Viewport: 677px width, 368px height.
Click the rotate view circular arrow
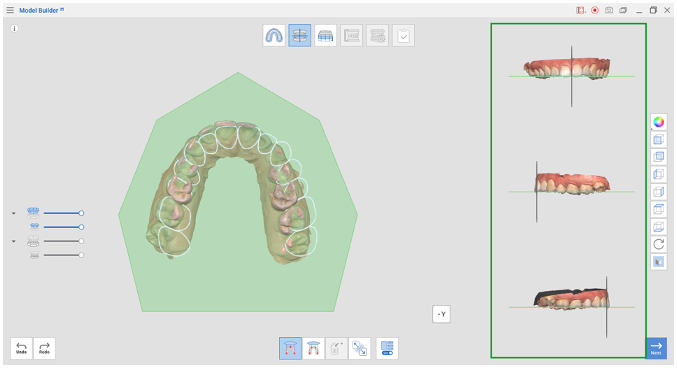pyautogui.click(x=658, y=244)
